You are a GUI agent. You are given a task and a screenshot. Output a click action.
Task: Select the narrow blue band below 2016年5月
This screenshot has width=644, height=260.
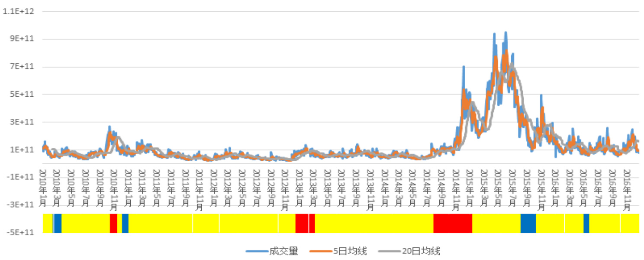tap(586, 223)
